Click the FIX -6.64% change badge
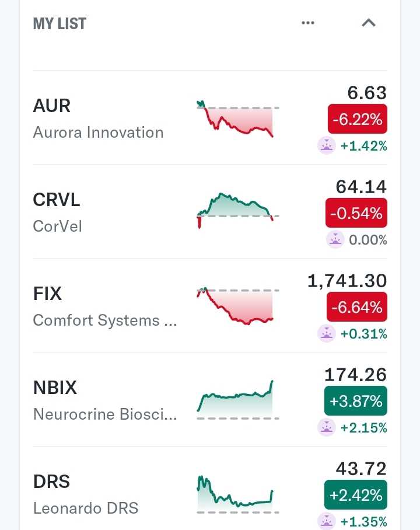The height and width of the screenshot is (530, 420). pos(357,307)
